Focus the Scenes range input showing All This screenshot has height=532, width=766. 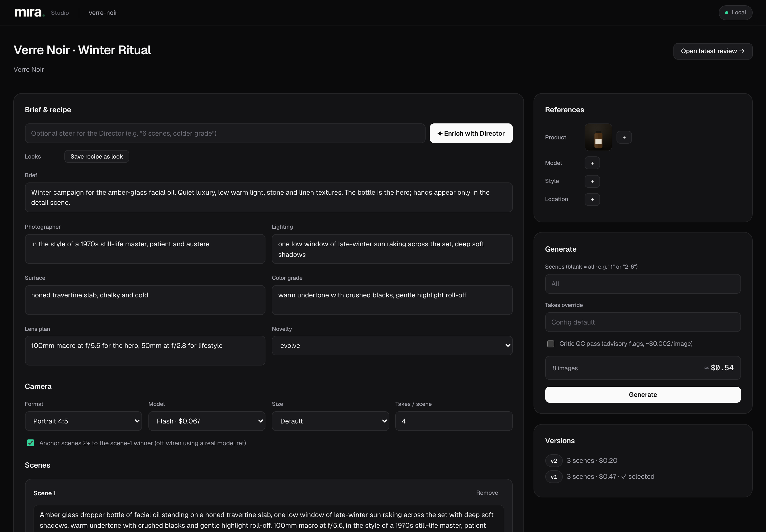pyautogui.click(x=643, y=284)
